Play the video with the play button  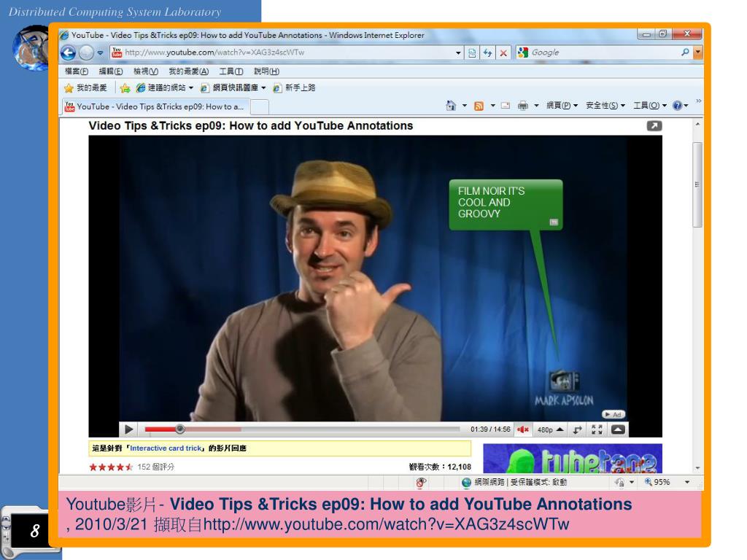coord(128,429)
